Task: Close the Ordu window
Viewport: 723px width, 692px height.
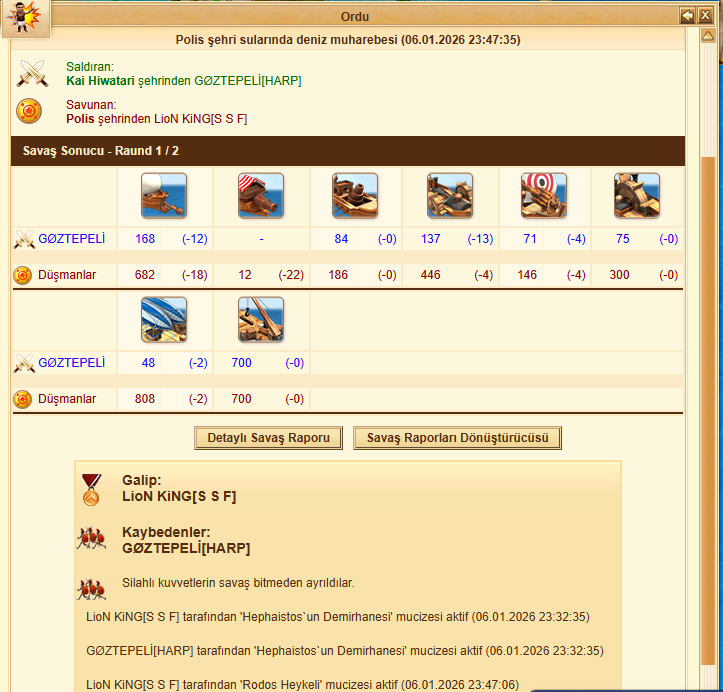Action: coord(705,16)
